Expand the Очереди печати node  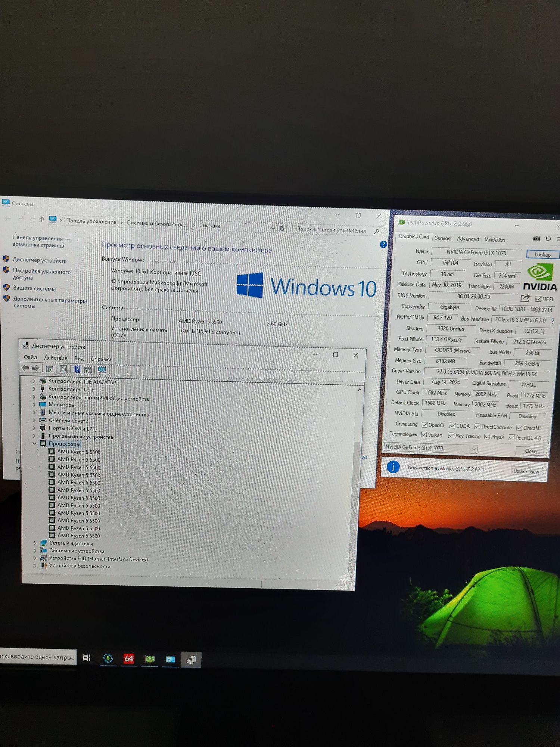pyautogui.click(x=34, y=420)
